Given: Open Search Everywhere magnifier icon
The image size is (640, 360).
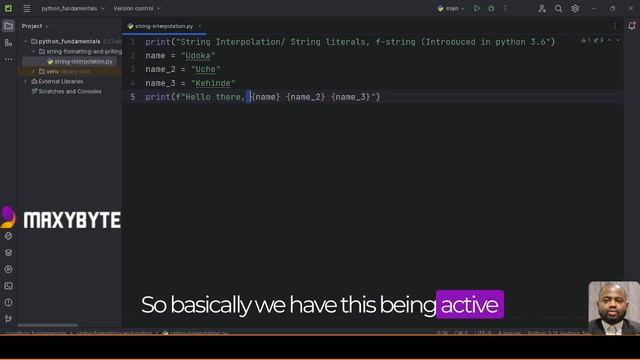Looking at the screenshot, I should [x=558, y=8].
